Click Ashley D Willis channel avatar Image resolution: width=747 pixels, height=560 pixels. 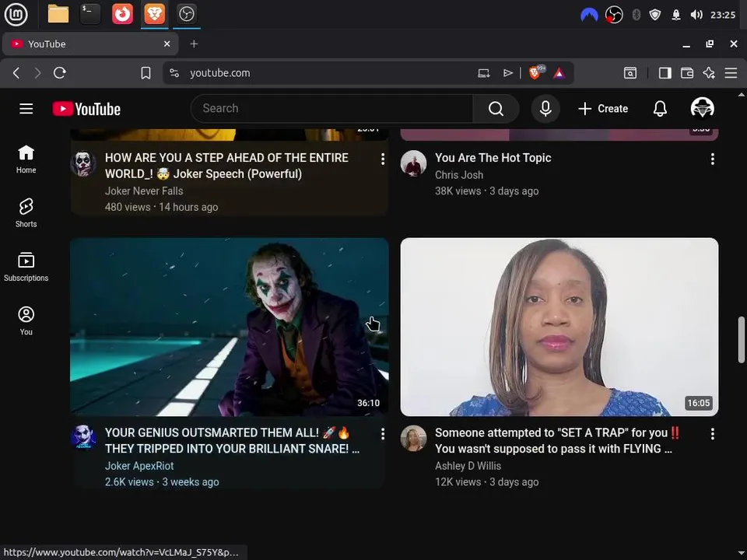pos(413,438)
